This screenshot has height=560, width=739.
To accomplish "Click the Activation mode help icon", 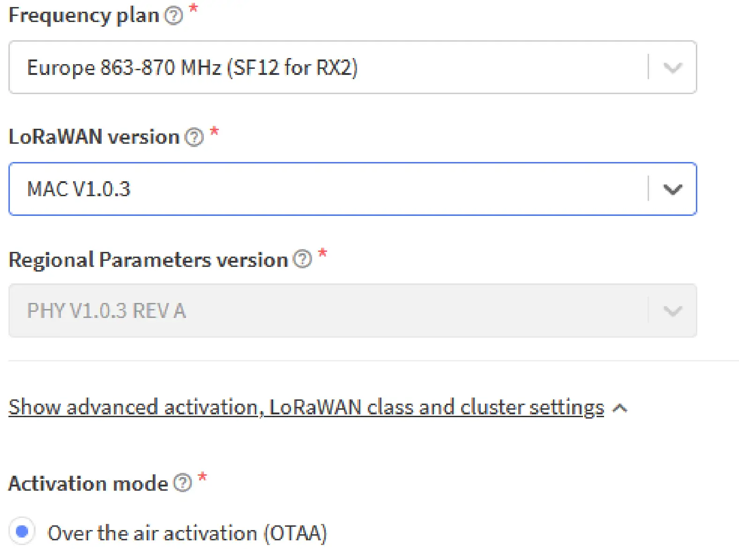I will tap(183, 483).
